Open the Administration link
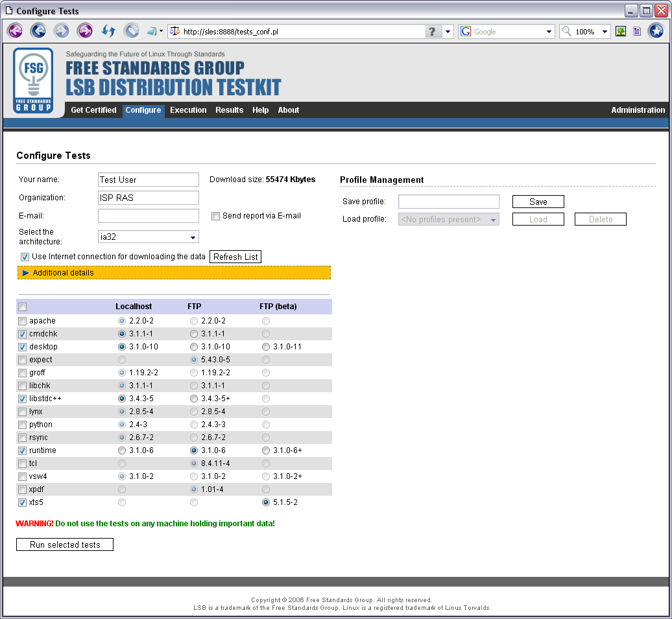This screenshot has width=672, height=619. (638, 110)
